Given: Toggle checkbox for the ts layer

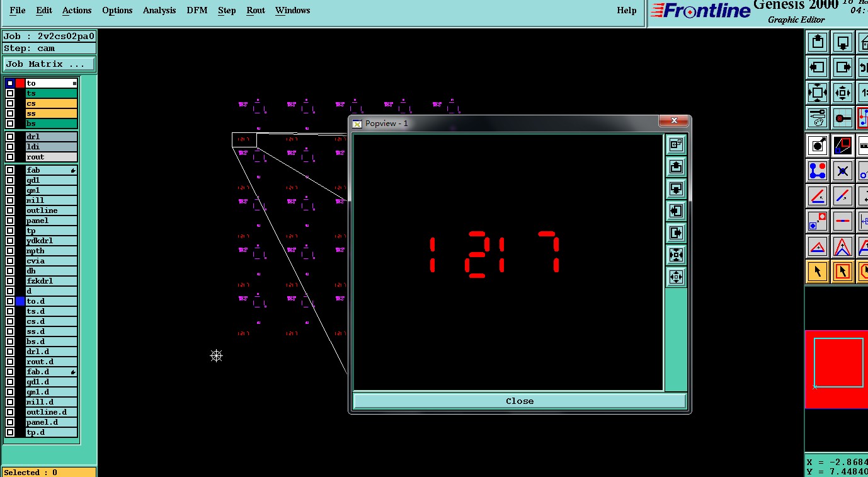Looking at the screenshot, I should coord(10,93).
